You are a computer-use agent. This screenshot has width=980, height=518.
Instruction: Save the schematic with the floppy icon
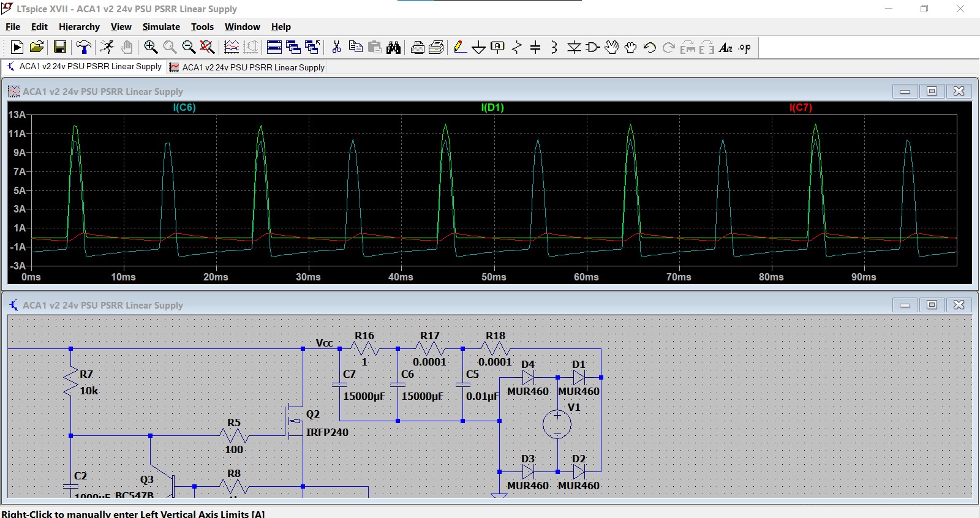tap(59, 47)
